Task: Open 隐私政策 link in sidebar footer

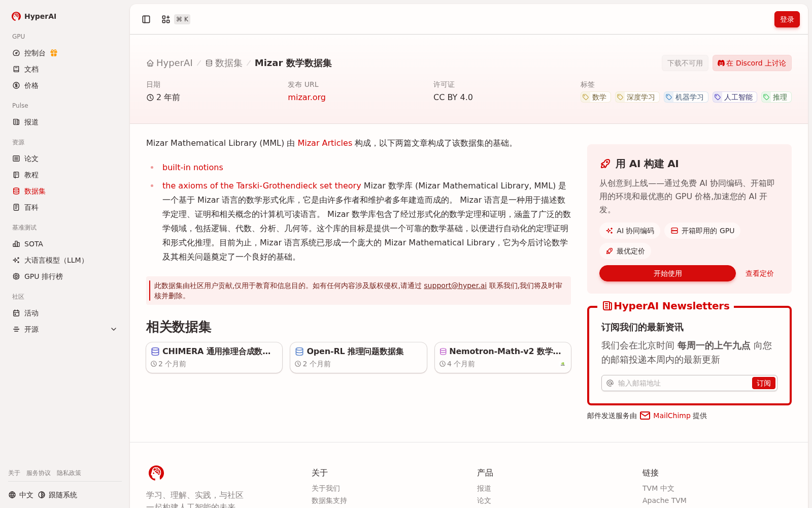Action: (69, 473)
